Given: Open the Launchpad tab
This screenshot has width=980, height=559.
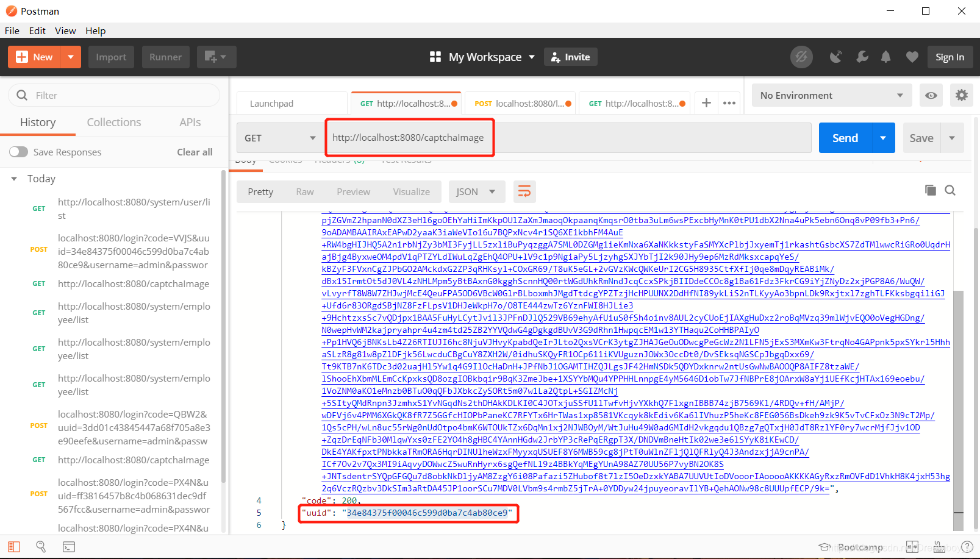Looking at the screenshot, I should [291, 103].
